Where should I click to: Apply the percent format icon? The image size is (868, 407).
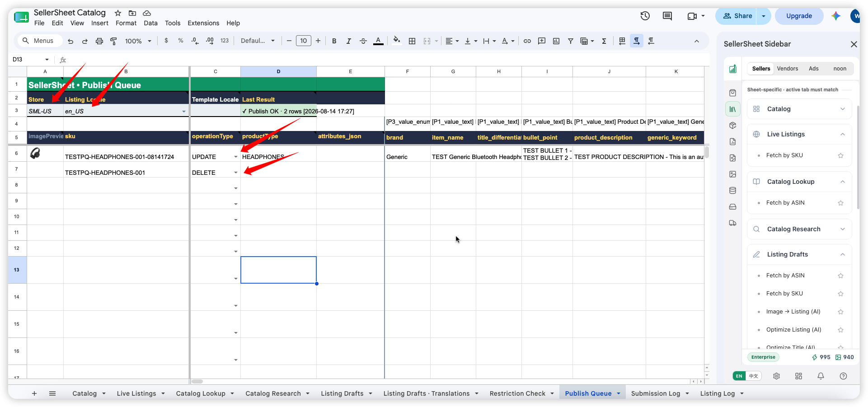coord(180,41)
